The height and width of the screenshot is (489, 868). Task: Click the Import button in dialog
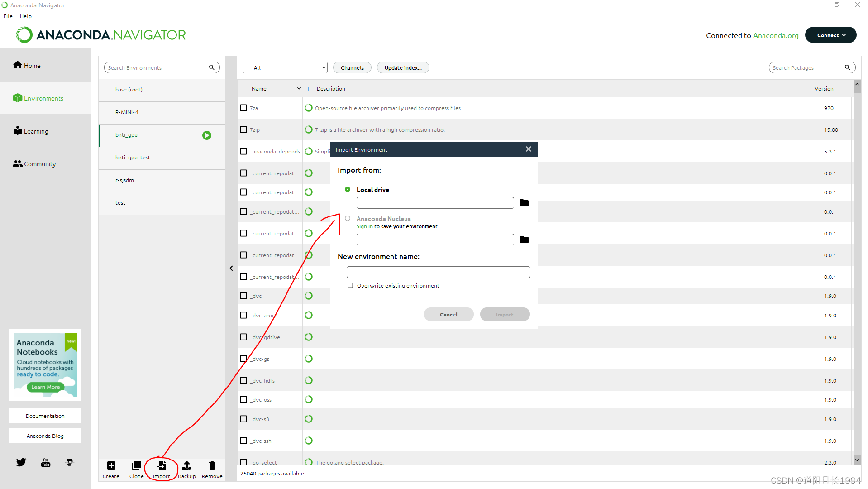click(505, 314)
